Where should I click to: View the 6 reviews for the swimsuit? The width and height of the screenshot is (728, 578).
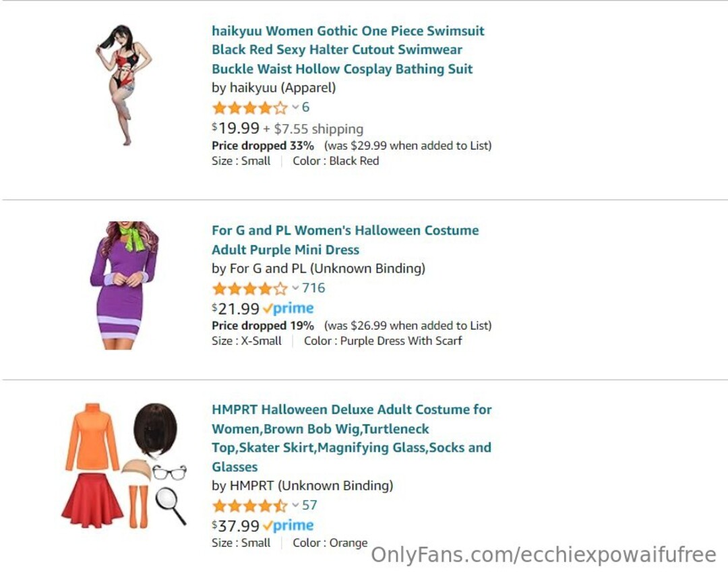click(x=306, y=108)
